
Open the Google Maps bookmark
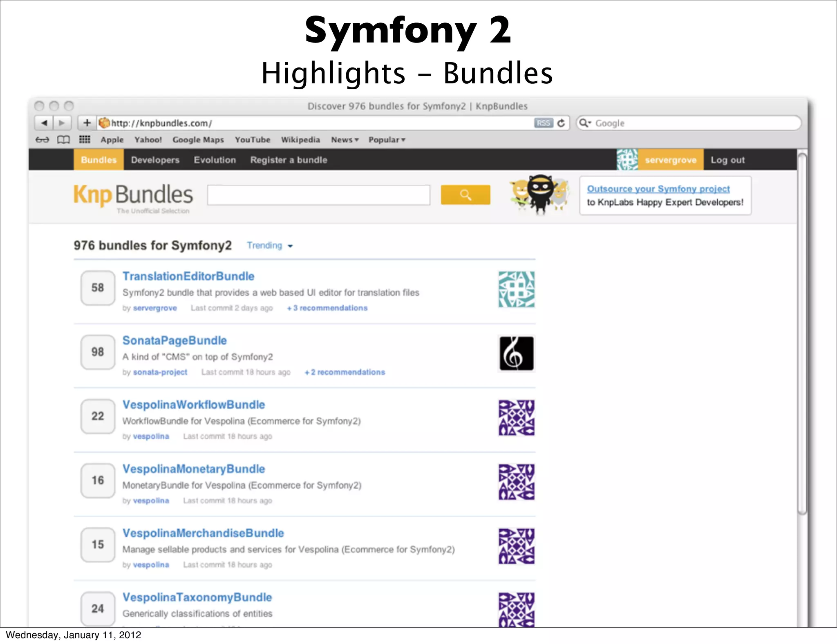click(x=198, y=140)
